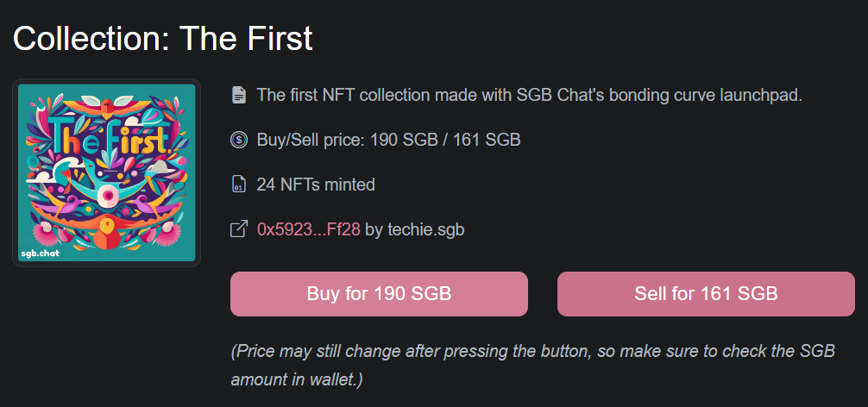Click the pink circular eye in the artwork's center

(109, 195)
